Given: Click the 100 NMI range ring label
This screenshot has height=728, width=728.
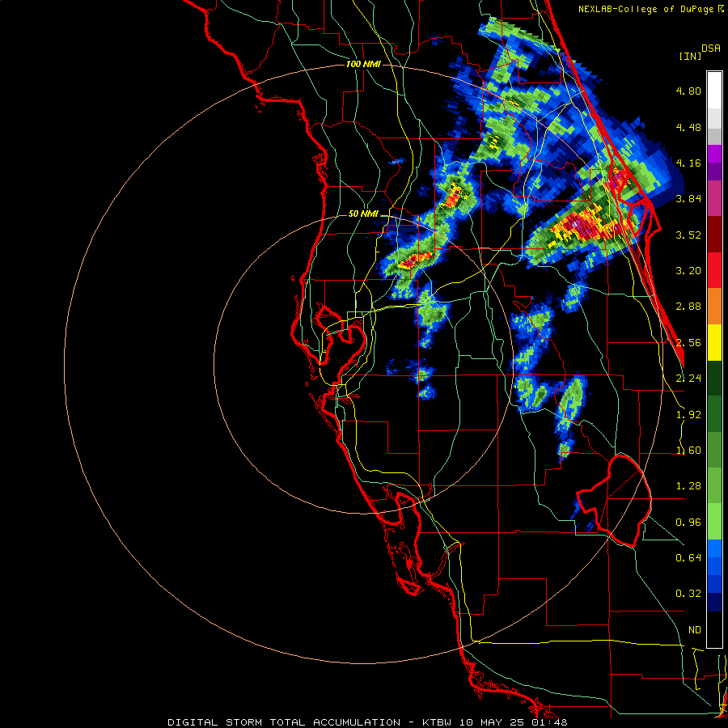Looking at the screenshot, I should pyautogui.click(x=363, y=64).
